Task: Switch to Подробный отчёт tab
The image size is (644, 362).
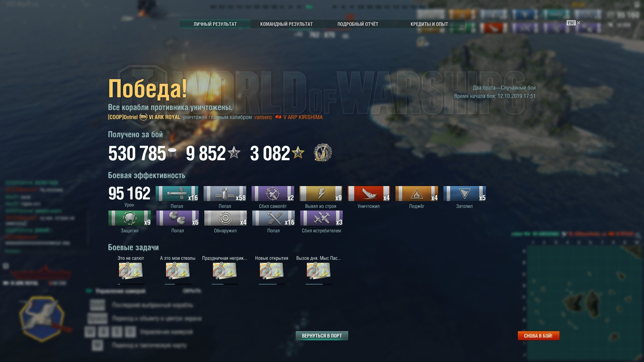Action: coord(358,24)
